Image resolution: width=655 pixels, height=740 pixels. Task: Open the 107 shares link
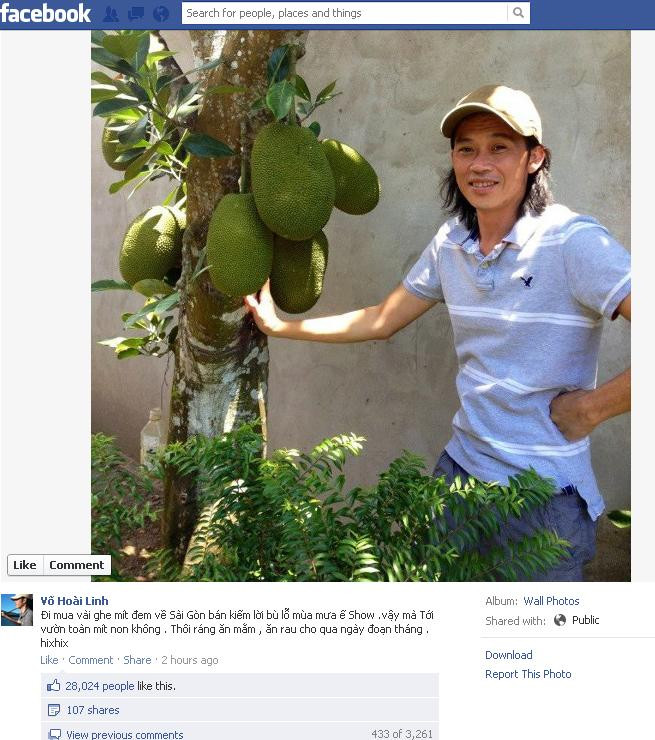[x=92, y=710]
